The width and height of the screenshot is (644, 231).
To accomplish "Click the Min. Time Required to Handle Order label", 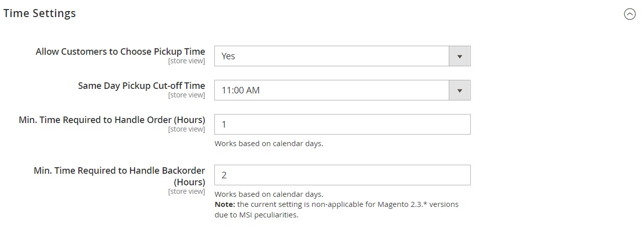I will [112, 120].
